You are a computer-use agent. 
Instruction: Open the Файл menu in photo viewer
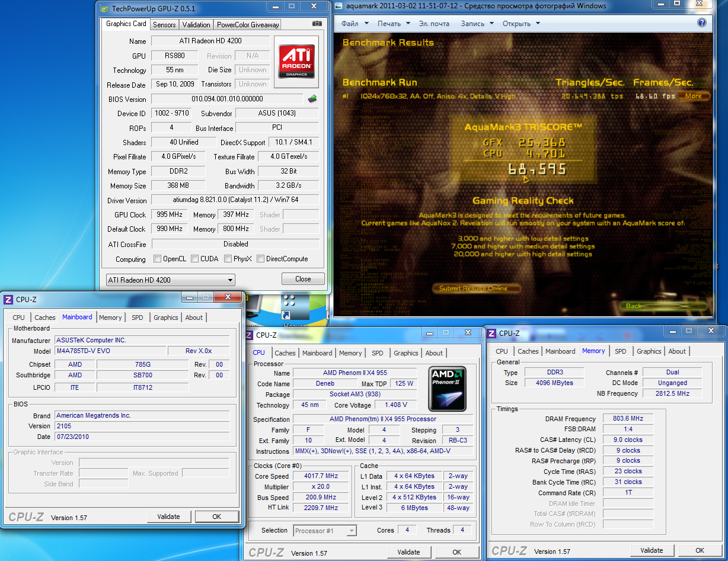[355, 24]
